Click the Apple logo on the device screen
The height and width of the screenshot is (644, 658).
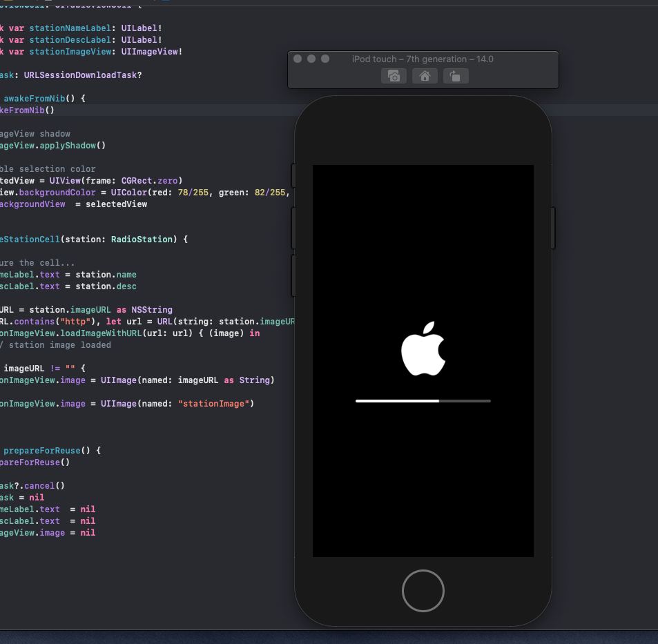(x=423, y=348)
